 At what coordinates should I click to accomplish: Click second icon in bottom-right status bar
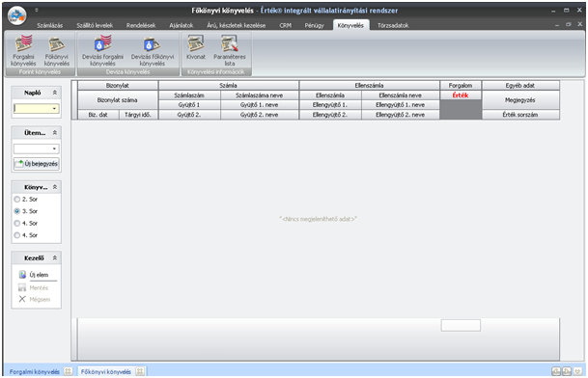[567, 371]
